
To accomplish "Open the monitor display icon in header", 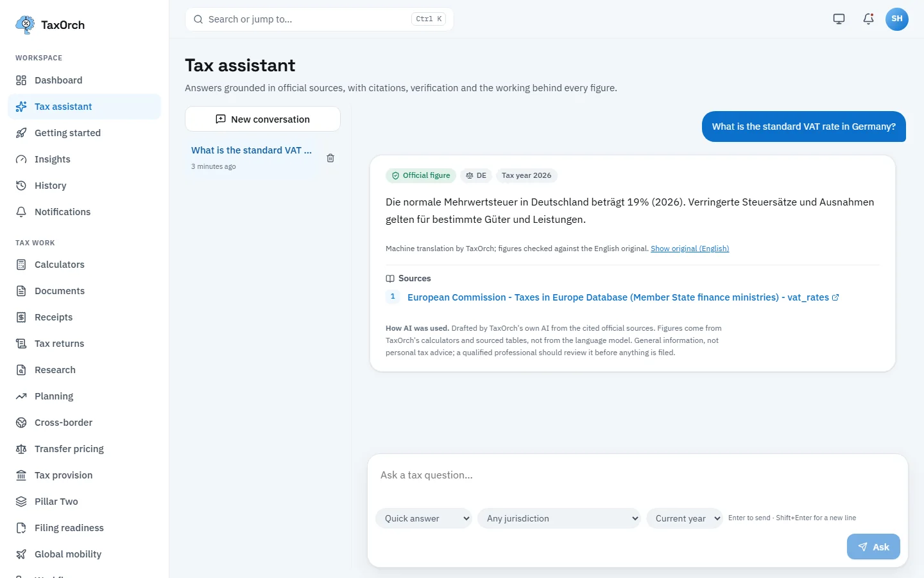I will [839, 19].
